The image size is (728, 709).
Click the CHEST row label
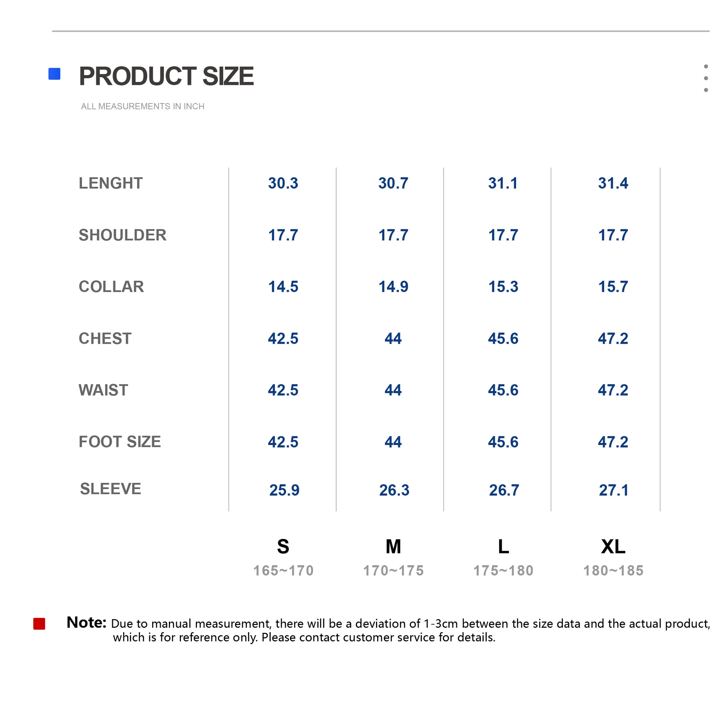click(x=105, y=339)
